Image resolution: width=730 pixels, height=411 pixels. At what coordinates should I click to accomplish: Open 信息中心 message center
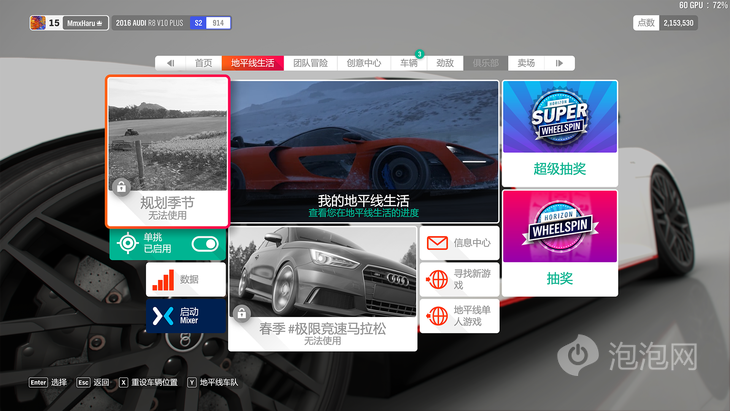point(460,243)
